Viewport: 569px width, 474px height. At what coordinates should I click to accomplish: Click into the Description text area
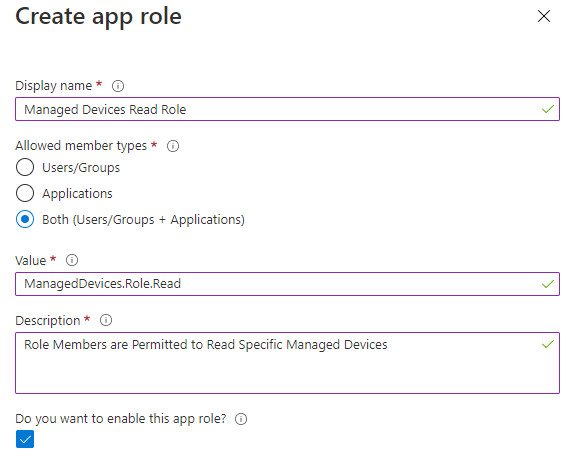(x=287, y=363)
